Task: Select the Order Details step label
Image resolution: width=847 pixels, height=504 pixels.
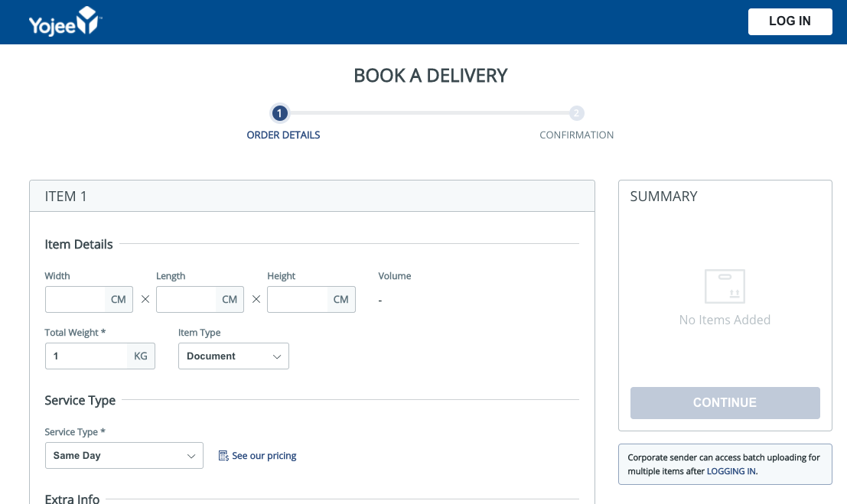Action: (x=283, y=135)
